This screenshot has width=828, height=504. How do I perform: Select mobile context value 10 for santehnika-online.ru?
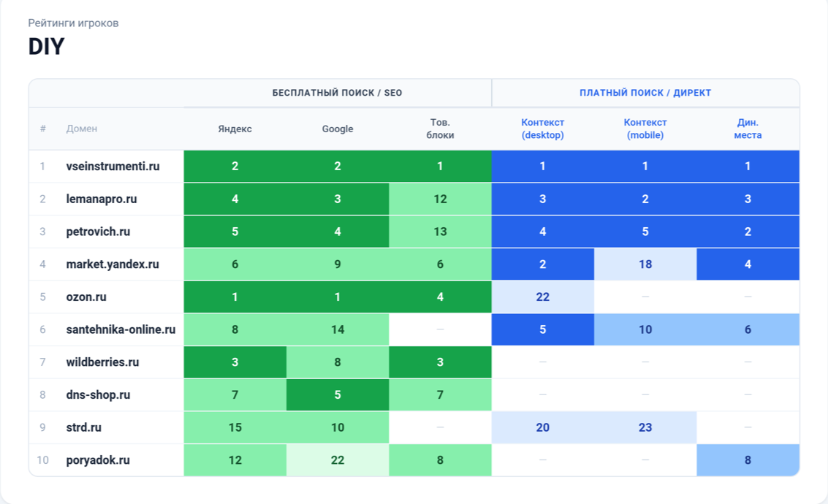point(645,330)
